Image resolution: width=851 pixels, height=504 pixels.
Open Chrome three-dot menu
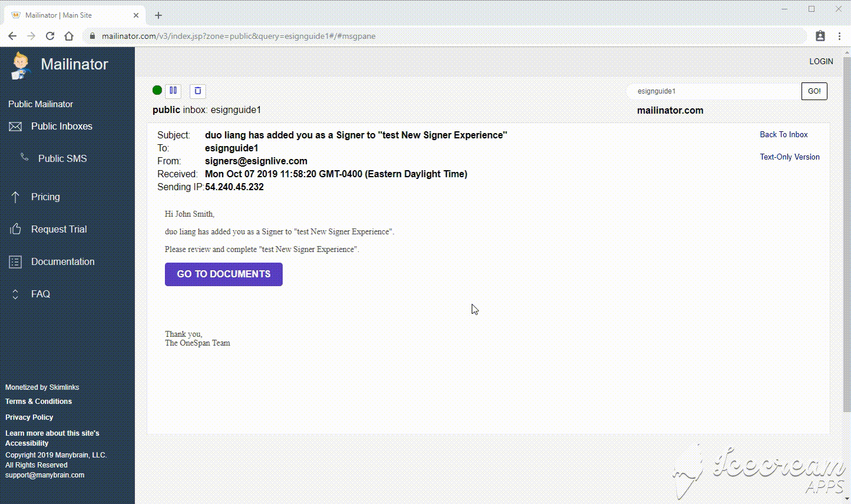point(839,36)
